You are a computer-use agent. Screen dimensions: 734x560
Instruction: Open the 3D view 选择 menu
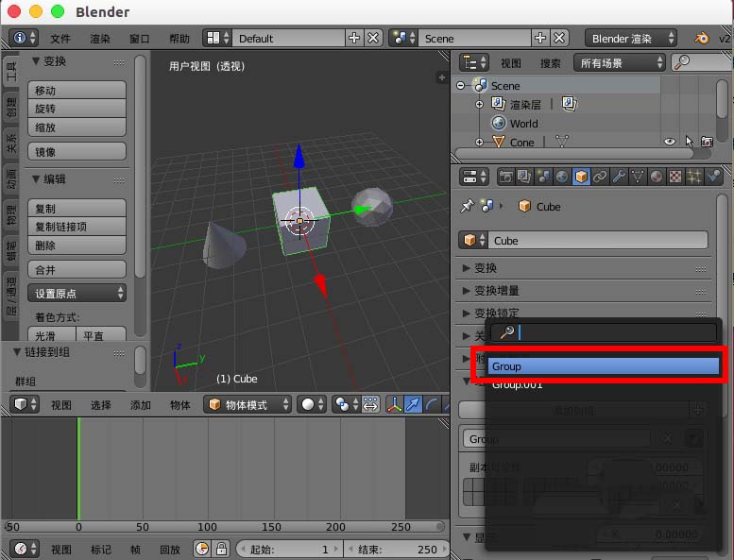tap(101, 405)
